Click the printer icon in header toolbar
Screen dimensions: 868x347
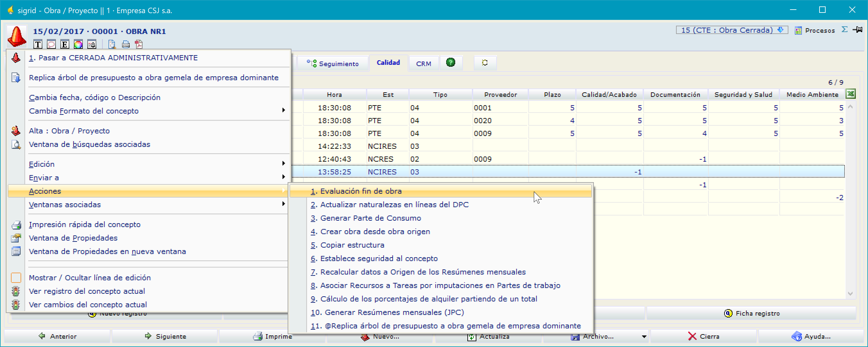pos(126,44)
